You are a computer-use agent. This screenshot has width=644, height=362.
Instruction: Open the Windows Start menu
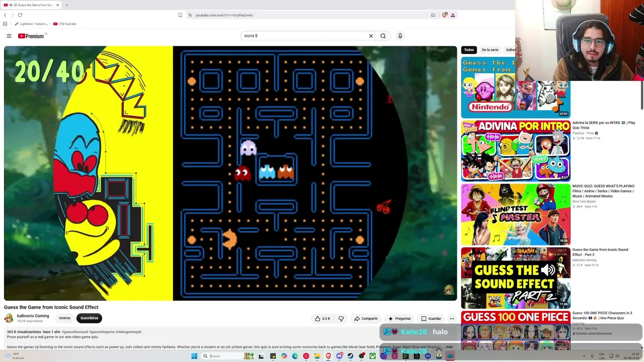194,356
